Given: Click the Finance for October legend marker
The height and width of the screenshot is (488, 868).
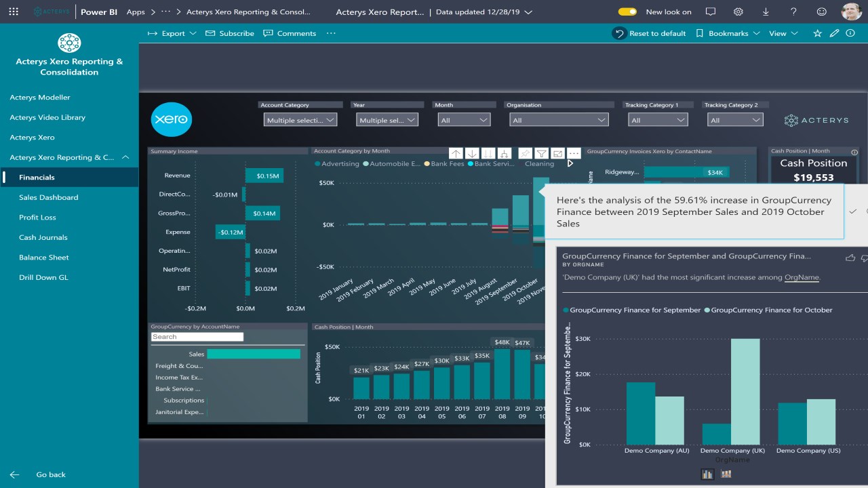Looking at the screenshot, I should 707,310.
